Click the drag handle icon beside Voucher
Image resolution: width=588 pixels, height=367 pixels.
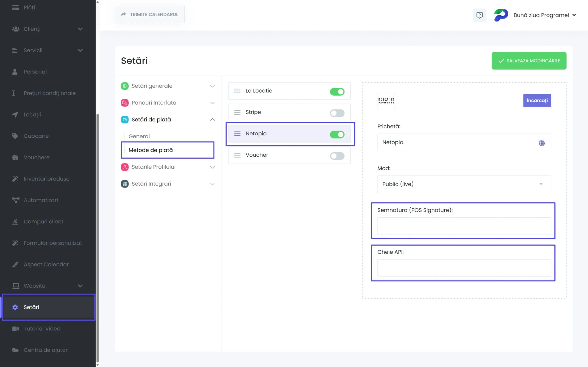[237, 155]
